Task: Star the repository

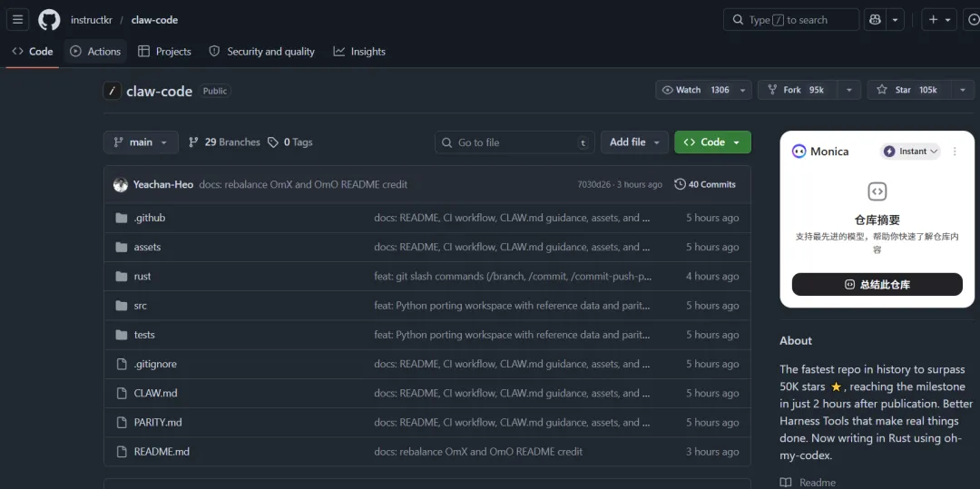Action: pos(908,90)
